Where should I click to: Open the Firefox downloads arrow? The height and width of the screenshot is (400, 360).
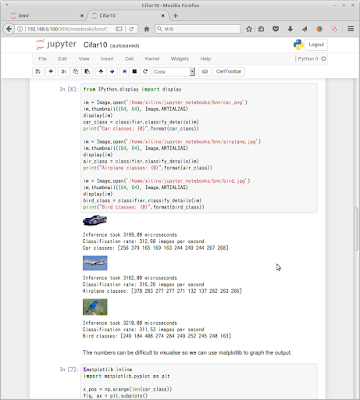coord(290,29)
